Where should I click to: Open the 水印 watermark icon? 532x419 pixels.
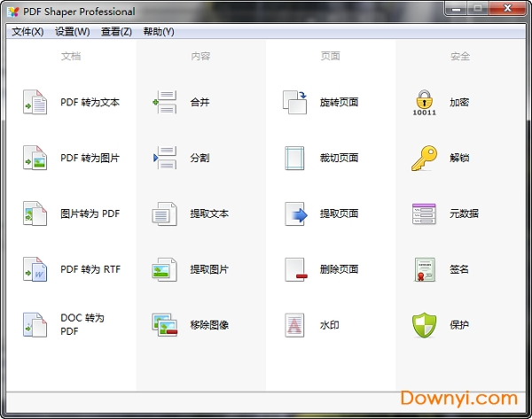click(x=294, y=325)
